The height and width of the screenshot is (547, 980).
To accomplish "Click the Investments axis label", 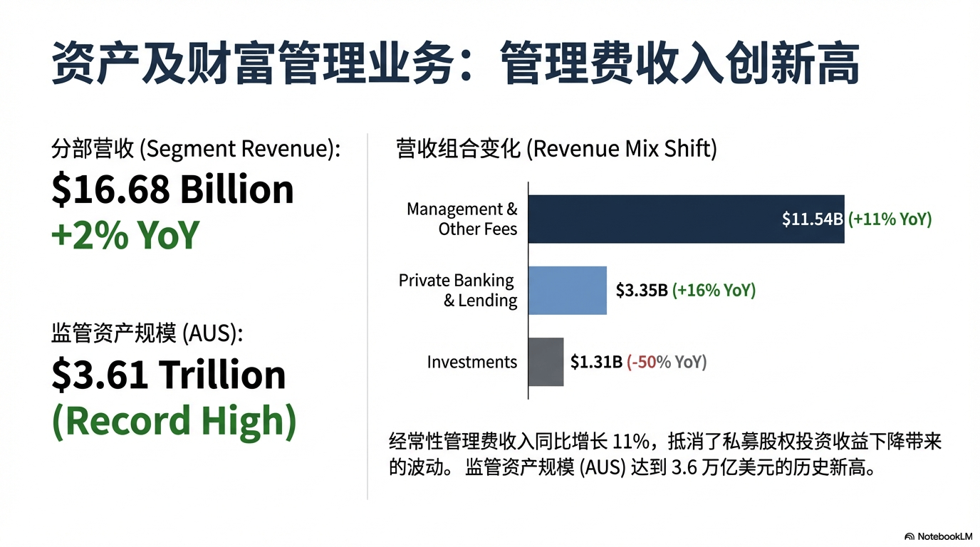I will [x=471, y=362].
